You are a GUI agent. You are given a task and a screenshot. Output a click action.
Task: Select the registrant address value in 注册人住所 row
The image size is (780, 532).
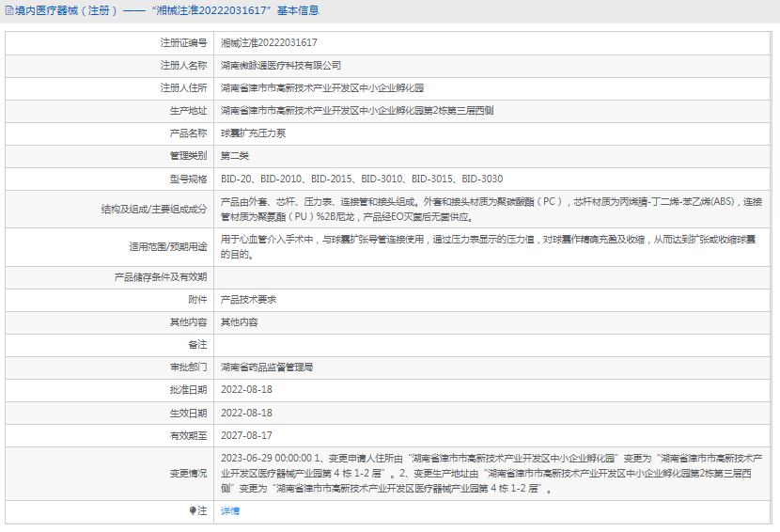[321, 88]
